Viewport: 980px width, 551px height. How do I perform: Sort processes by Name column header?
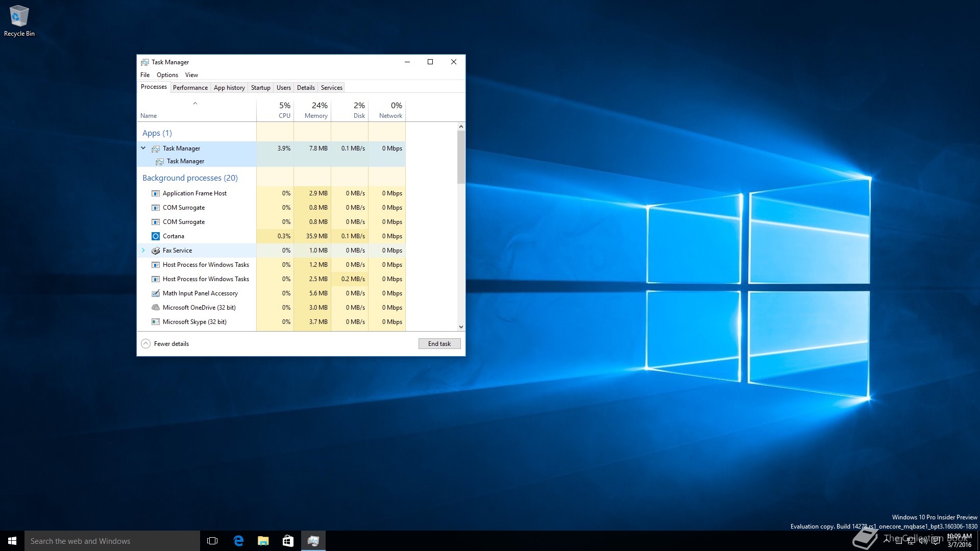[x=197, y=110]
